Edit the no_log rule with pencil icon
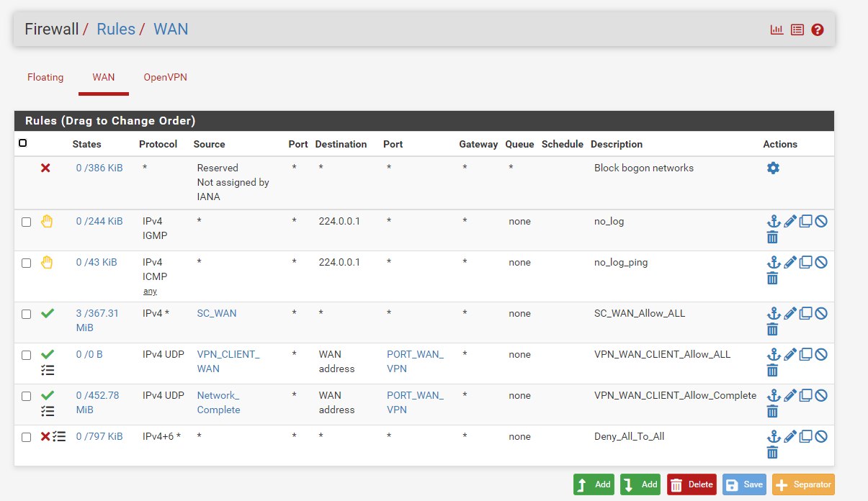Image resolution: width=868 pixels, height=501 pixels. 790,221
